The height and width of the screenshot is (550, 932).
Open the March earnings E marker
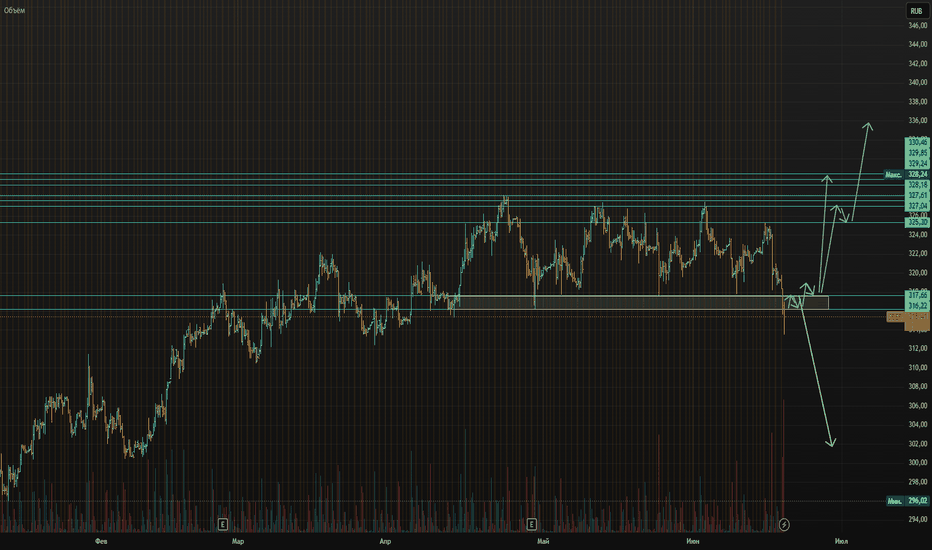pyautogui.click(x=222, y=524)
